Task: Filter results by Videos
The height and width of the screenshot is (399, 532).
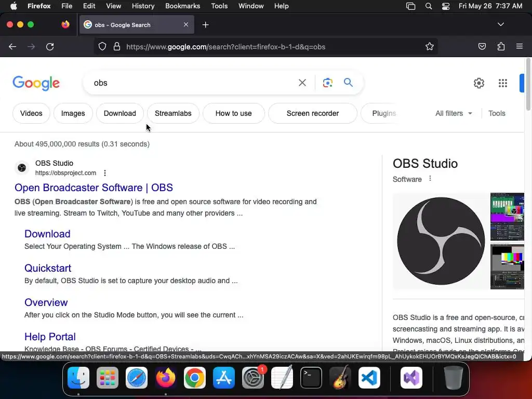Action: point(31,113)
